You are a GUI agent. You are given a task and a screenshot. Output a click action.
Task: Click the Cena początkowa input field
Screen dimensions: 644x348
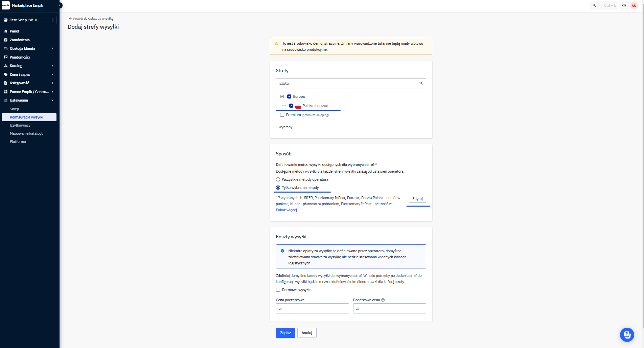(x=312, y=308)
